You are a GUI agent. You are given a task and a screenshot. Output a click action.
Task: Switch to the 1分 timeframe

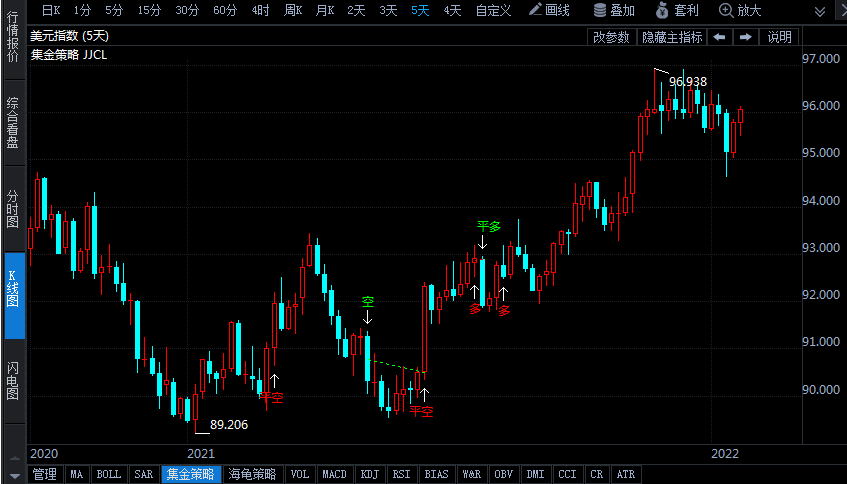coord(82,10)
